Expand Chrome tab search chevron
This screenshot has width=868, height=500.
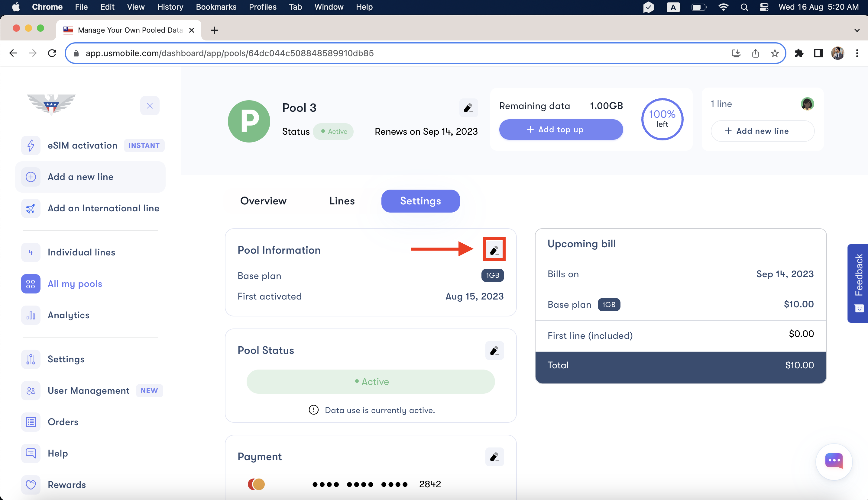point(857,30)
